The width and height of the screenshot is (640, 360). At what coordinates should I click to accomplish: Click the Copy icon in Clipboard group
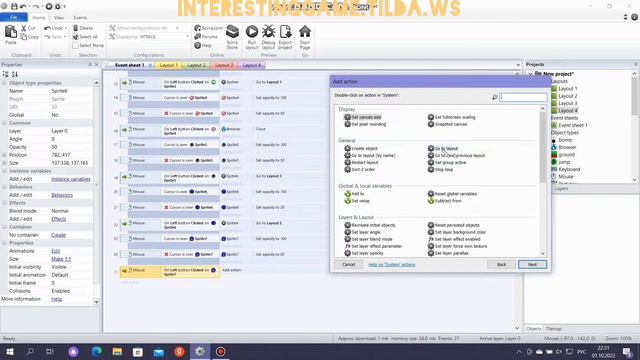(24, 37)
